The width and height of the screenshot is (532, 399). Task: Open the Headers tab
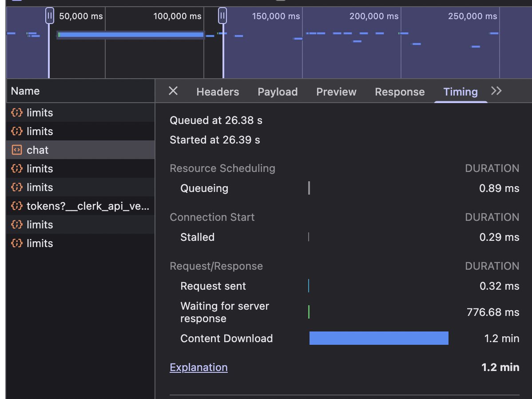(x=218, y=92)
